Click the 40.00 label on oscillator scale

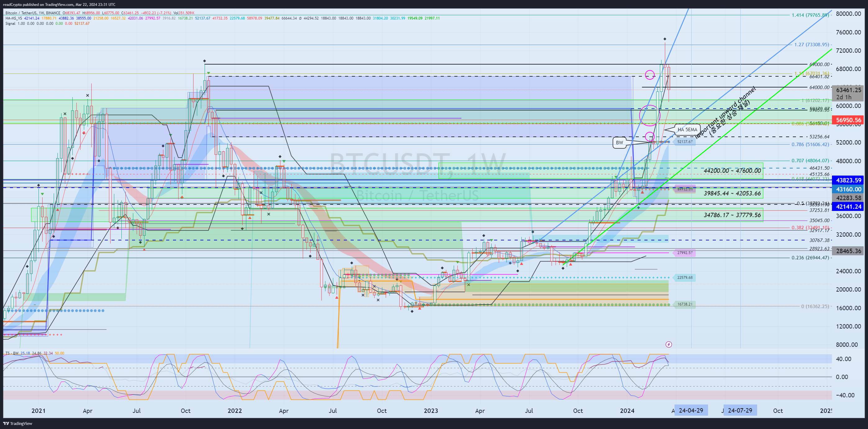(843, 359)
